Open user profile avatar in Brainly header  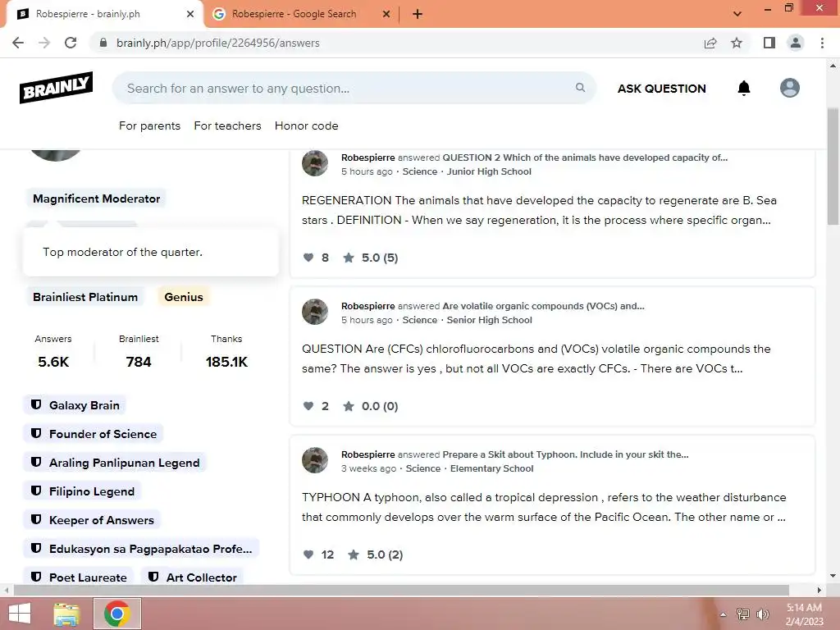coord(790,88)
